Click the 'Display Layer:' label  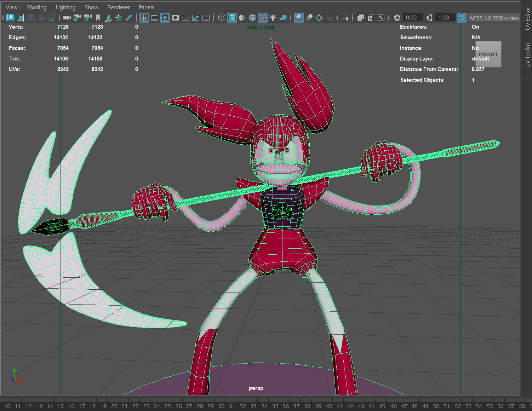click(x=417, y=59)
